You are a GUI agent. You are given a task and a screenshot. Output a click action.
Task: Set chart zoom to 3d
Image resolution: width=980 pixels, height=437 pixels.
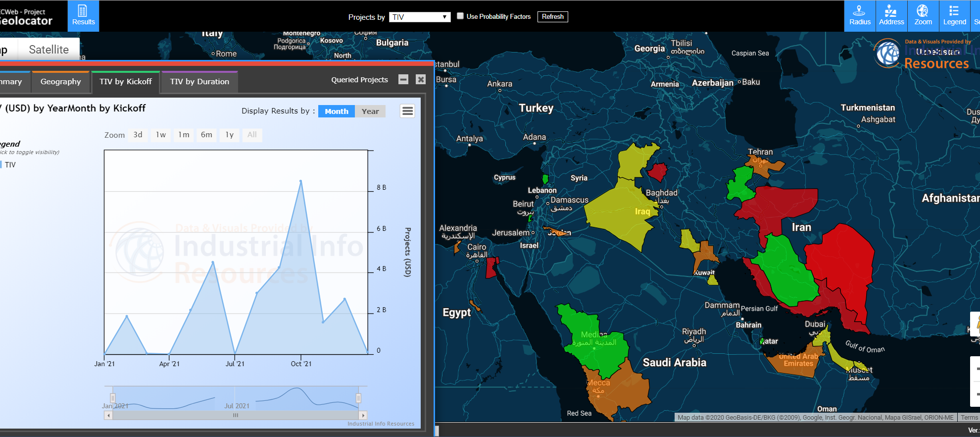tap(138, 135)
